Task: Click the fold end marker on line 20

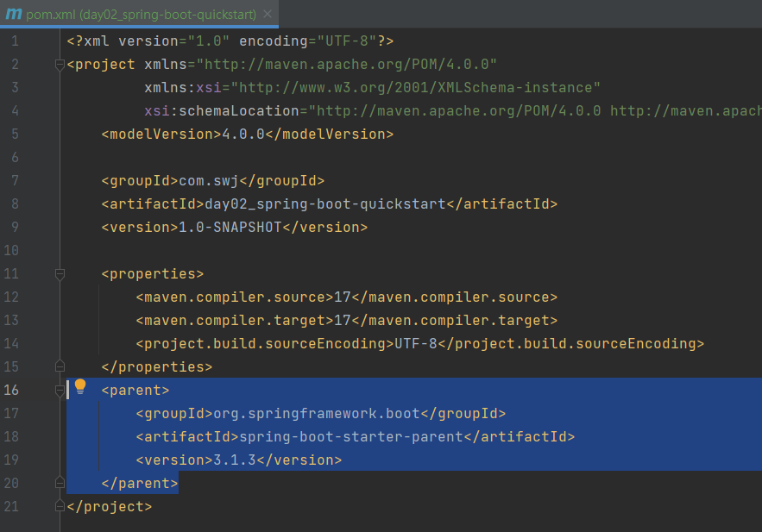Action: [x=60, y=483]
